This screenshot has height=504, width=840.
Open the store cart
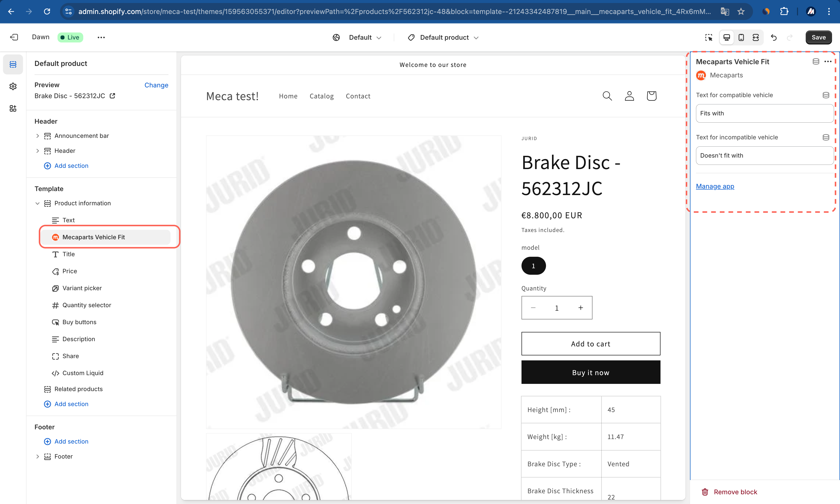pyautogui.click(x=651, y=96)
